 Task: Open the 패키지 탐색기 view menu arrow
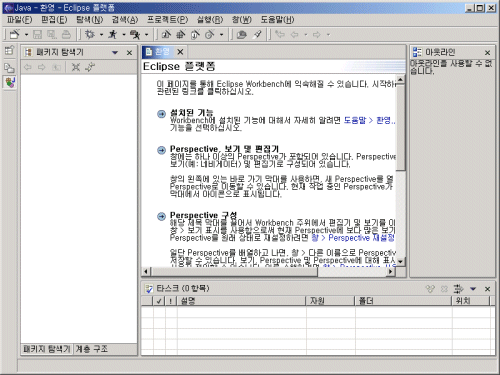(x=115, y=53)
